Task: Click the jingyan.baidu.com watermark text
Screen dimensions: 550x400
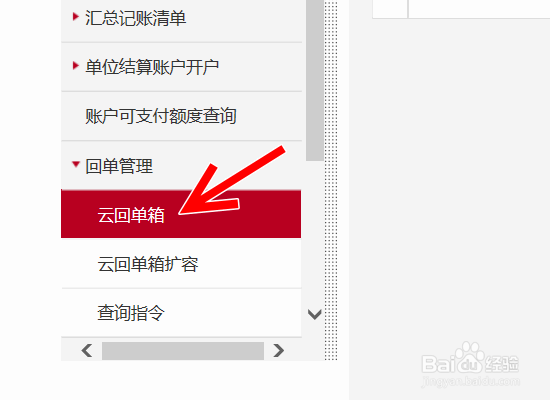Action: 471,381
